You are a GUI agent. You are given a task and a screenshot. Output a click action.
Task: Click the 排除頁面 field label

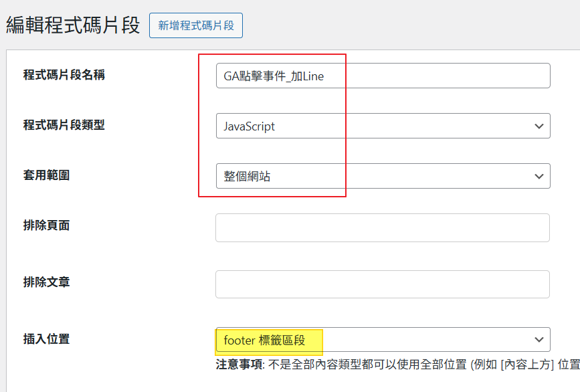tap(46, 225)
